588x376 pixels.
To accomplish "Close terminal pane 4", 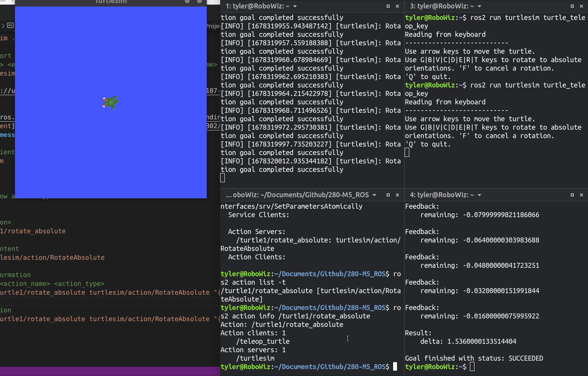I will click(x=581, y=195).
